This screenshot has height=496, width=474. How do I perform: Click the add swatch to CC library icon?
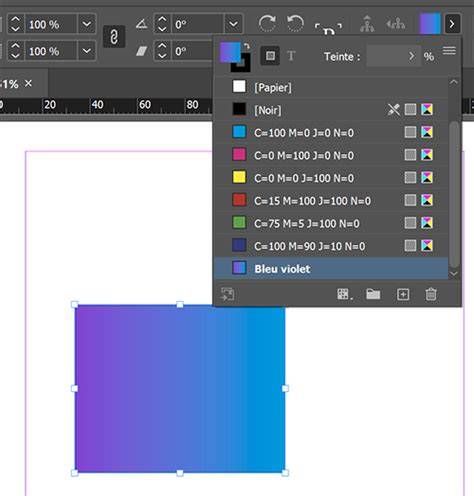tap(228, 294)
